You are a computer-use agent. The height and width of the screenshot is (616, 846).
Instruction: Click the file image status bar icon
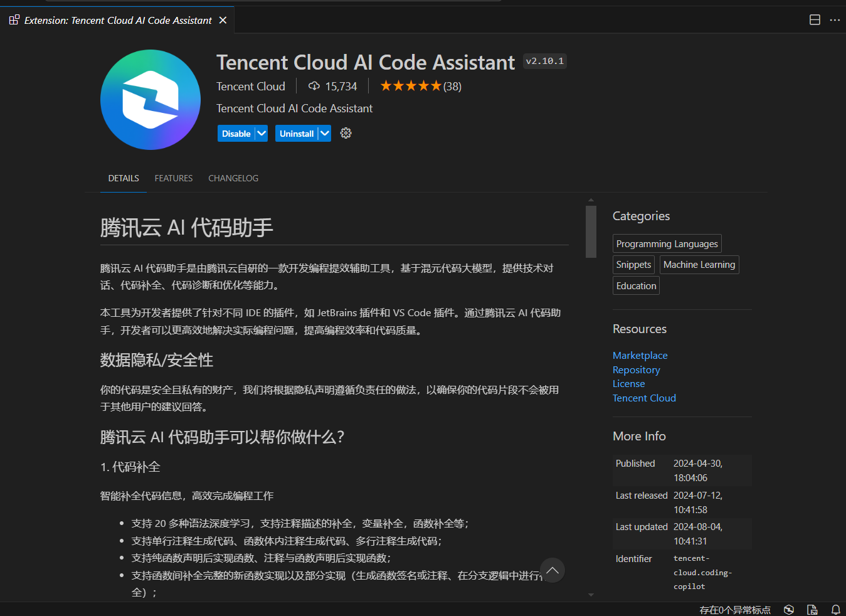click(x=812, y=610)
